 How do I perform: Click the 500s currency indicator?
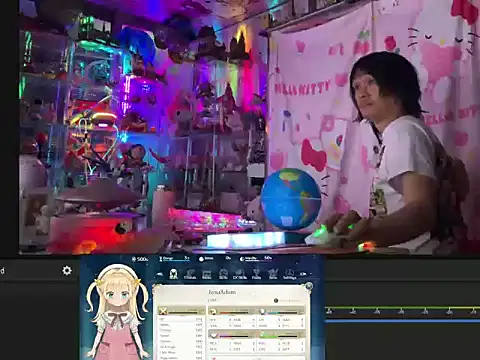[140, 259]
